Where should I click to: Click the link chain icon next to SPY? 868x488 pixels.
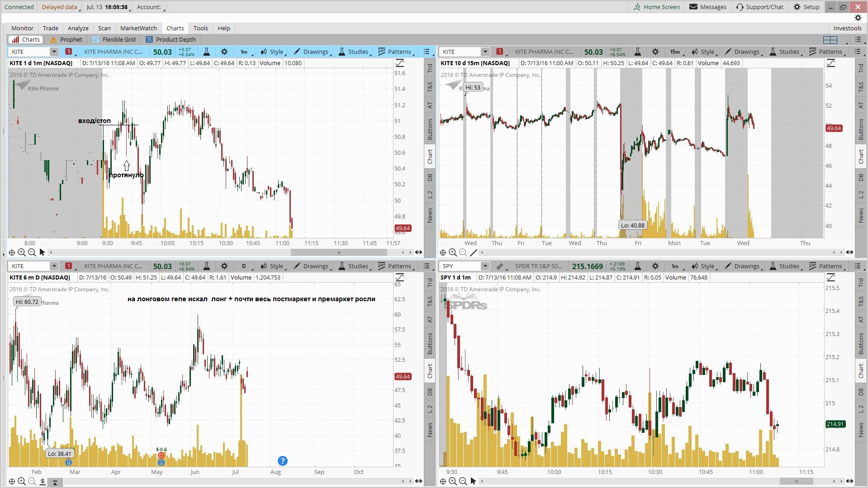[x=500, y=266]
